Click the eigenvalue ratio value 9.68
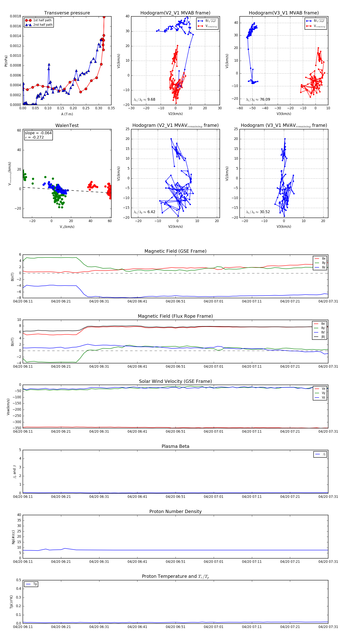Image resolution: width=351 pixels, height=644 pixels. click(151, 100)
